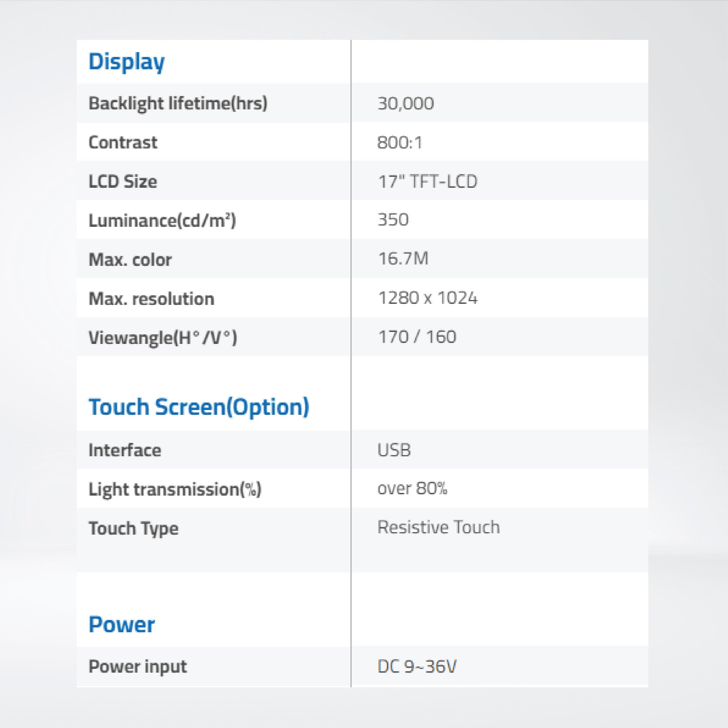Image resolution: width=728 pixels, height=728 pixels.
Task: Select the Interface row label
Action: (125, 450)
